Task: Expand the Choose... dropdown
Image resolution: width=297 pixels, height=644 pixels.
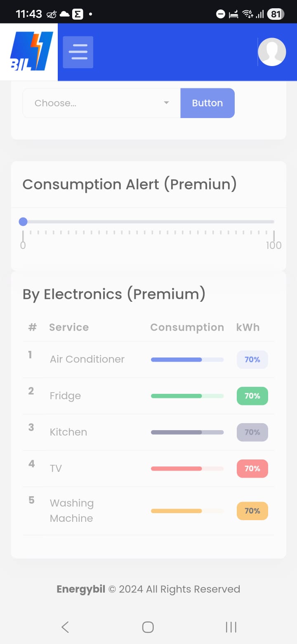Action: 101,103
